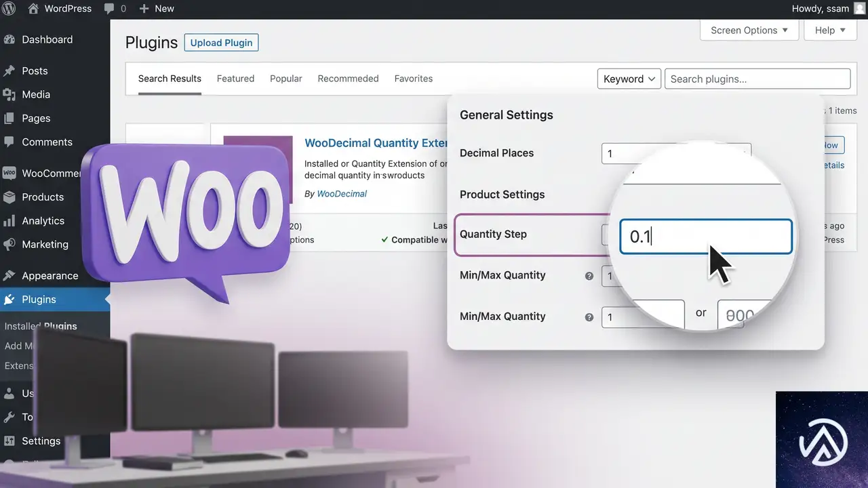The image size is (868, 488).
Task: Open the WordPress site home link
Action: (60, 9)
